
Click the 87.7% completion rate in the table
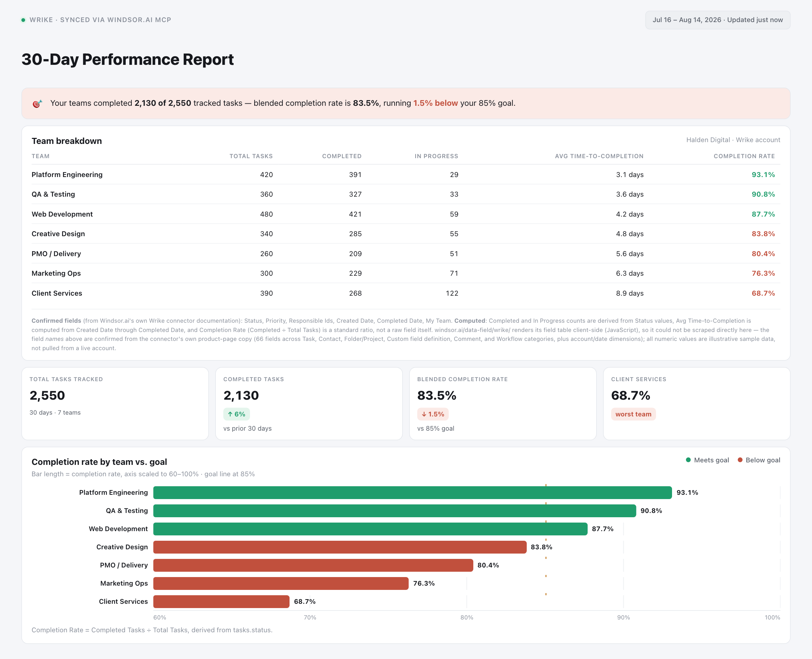[x=763, y=214]
